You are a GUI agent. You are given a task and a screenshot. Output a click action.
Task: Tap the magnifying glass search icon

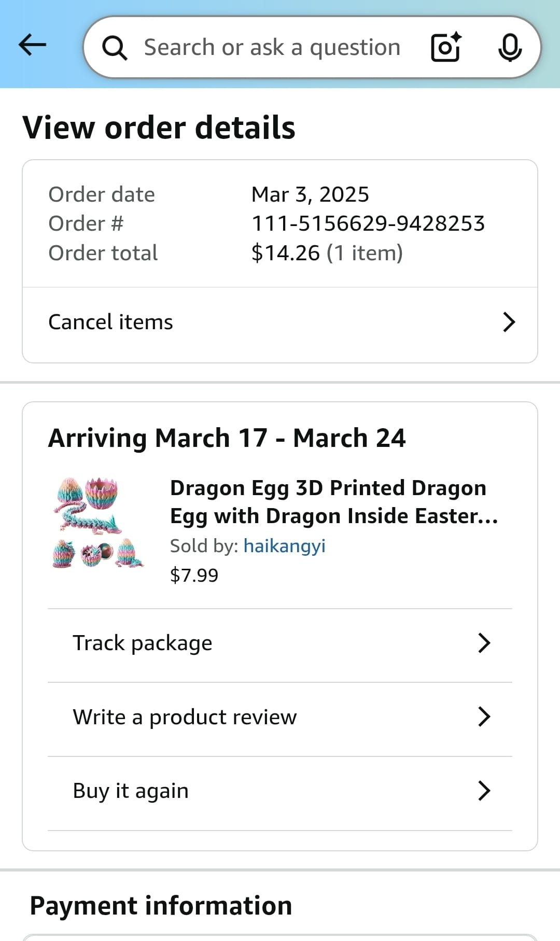[x=114, y=48]
